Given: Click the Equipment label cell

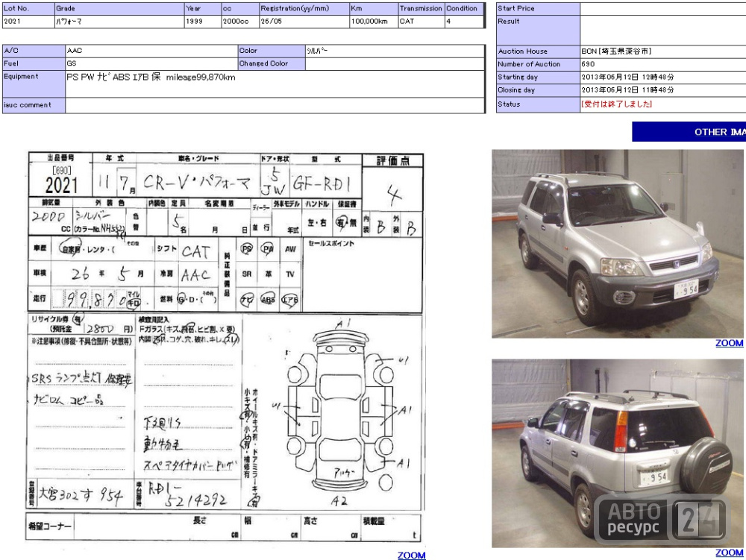Looking at the screenshot, I should click(x=34, y=84).
